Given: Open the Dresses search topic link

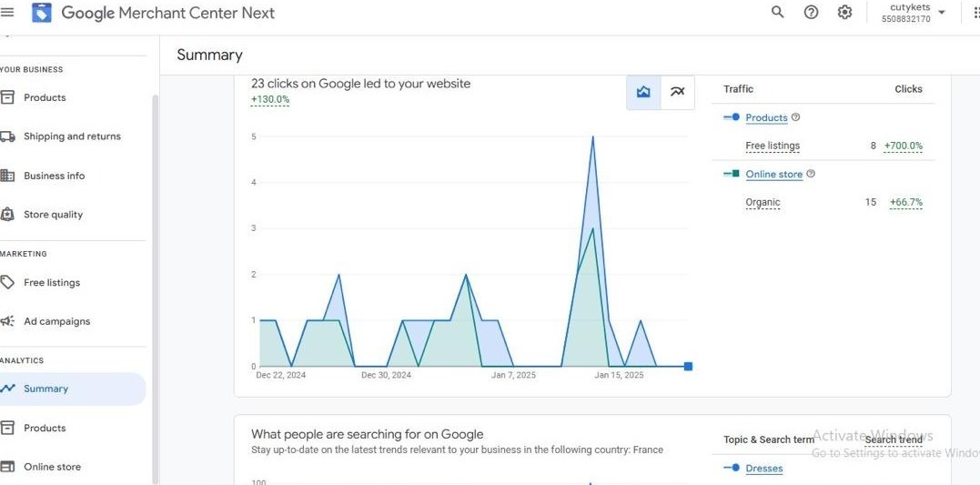Looking at the screenshot, I should tap(763, 469).
